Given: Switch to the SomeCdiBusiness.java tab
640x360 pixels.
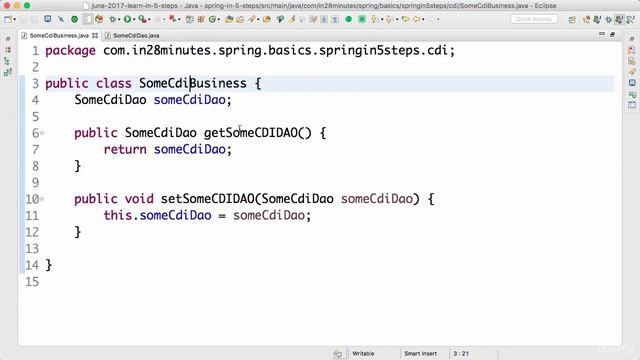Looking at the screenshot, I should [x=59, y=36].
